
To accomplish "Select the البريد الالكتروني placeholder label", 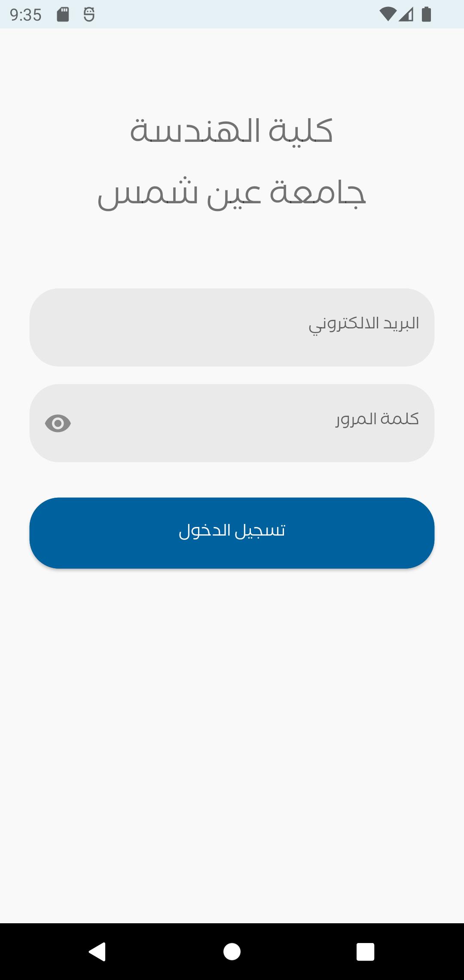I will [x=364, y=325].
